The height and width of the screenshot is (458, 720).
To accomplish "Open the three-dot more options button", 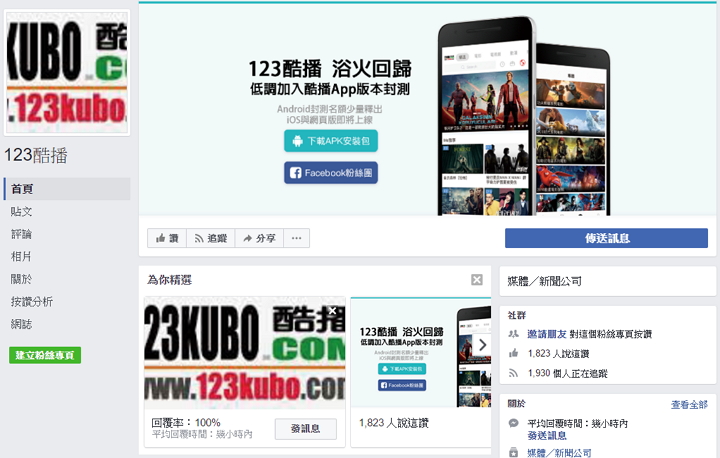I will pos(297,238).
